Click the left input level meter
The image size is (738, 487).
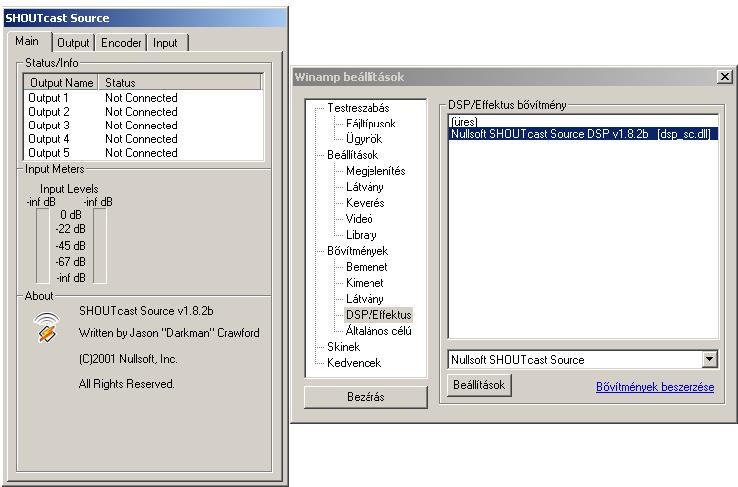43,246
